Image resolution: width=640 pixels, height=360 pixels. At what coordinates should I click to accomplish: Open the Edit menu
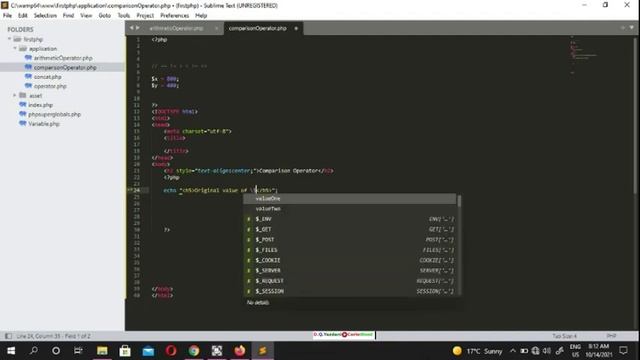click(22, 16)
